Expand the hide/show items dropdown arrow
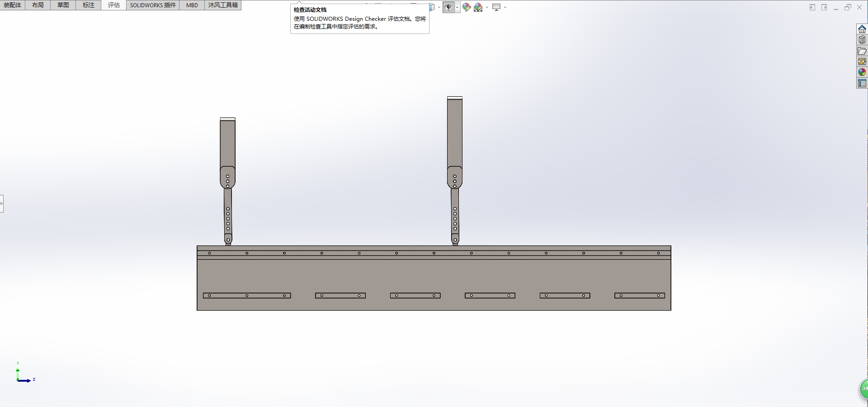Image resolution: width=868 pixels, height=407 pixels. [458, 7]
